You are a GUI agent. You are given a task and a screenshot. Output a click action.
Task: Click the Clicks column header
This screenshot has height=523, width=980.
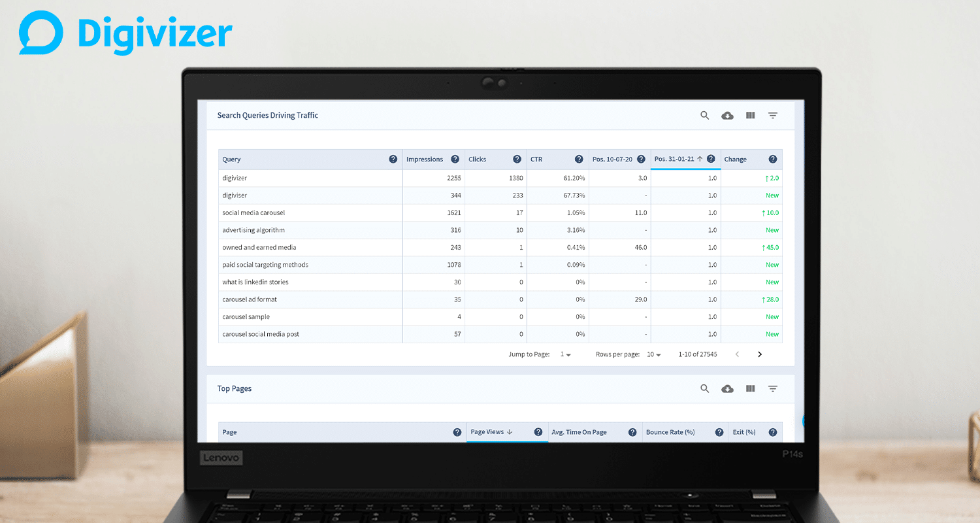click(478, 159)
